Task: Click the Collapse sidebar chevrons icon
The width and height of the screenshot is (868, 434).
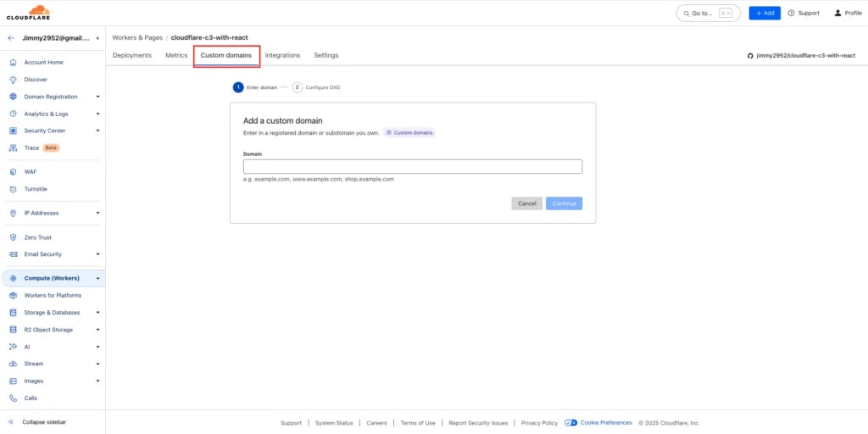Action: 12,422
